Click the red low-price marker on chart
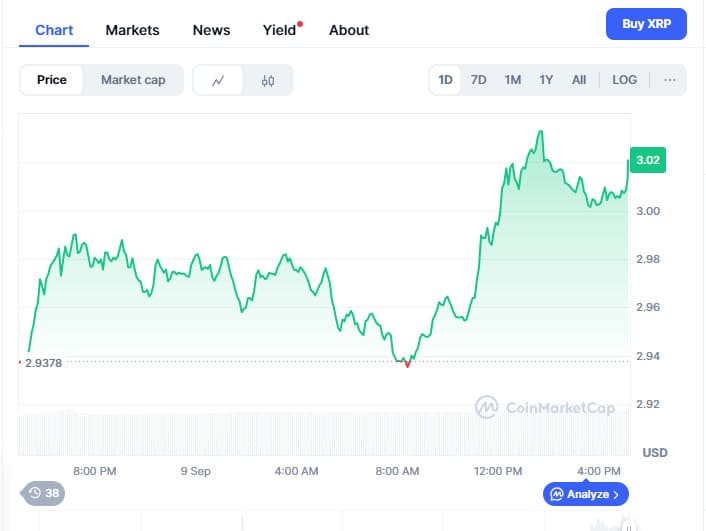This screenshot has height=531, width=706. click(407, 365)
